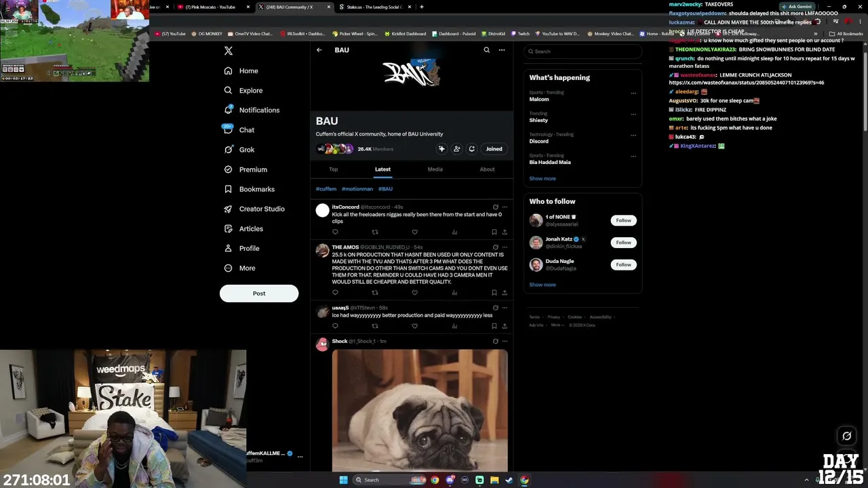The width and height of the screenshot is (868, 488).
Task: Click the invite members icon
Action: click(456, 149)
